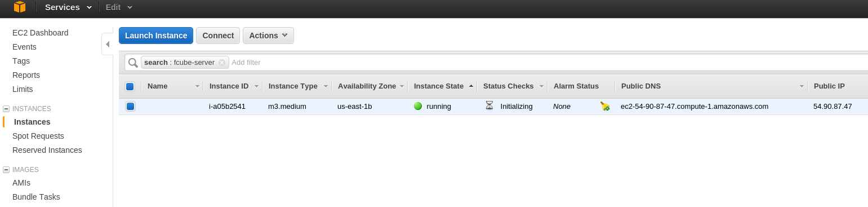Click the green running state indicator
The image size is (868, 207).
(417, 106)
